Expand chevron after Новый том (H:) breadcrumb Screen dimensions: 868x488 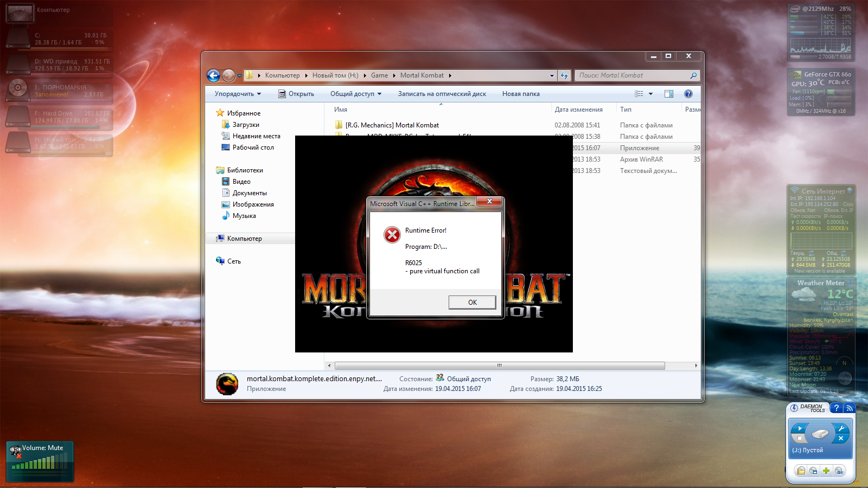click(364, 75)
